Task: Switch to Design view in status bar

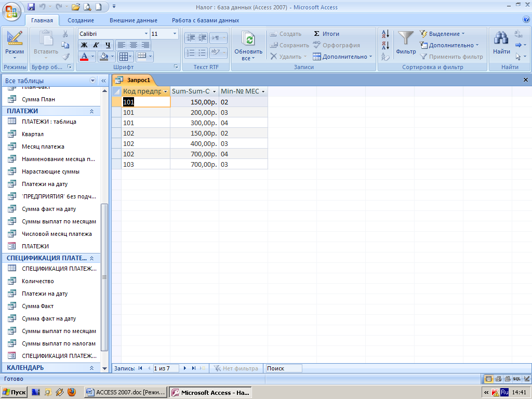Action: [526, 379]
